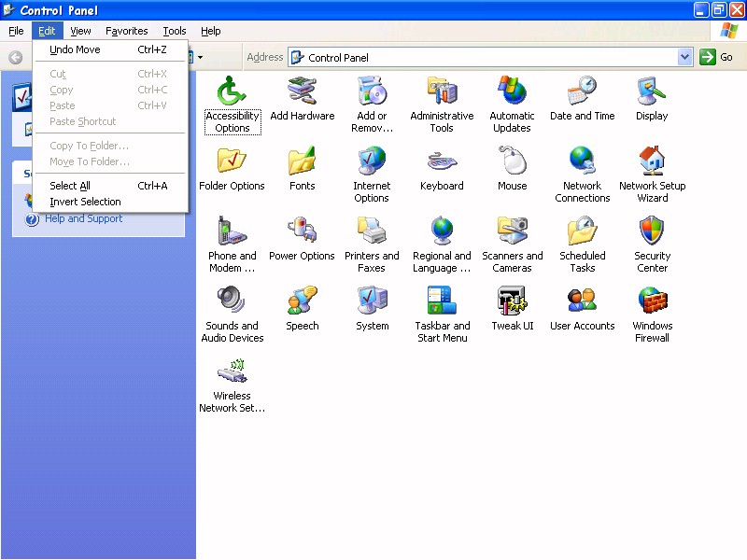The height and width of the screenshot is (560, 747).
Task: Open the Help menu
Action: pos(211,31)
